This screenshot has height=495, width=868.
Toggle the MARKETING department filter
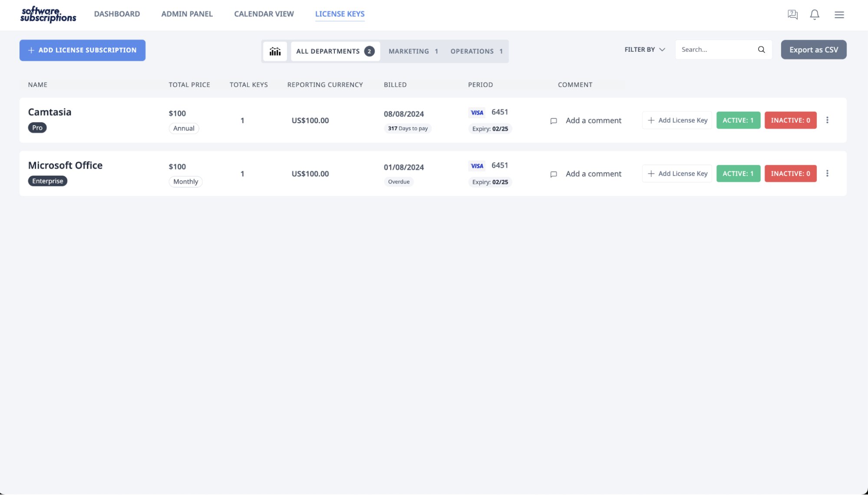coord(413,51)
